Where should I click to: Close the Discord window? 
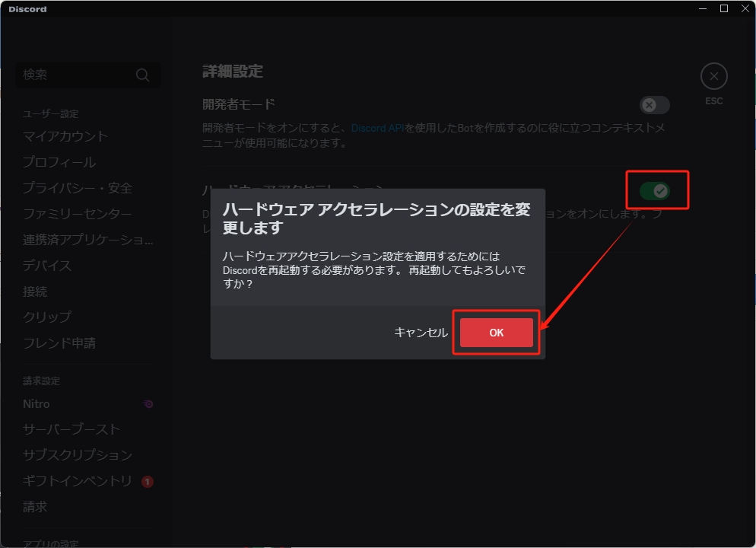[745, 8]
